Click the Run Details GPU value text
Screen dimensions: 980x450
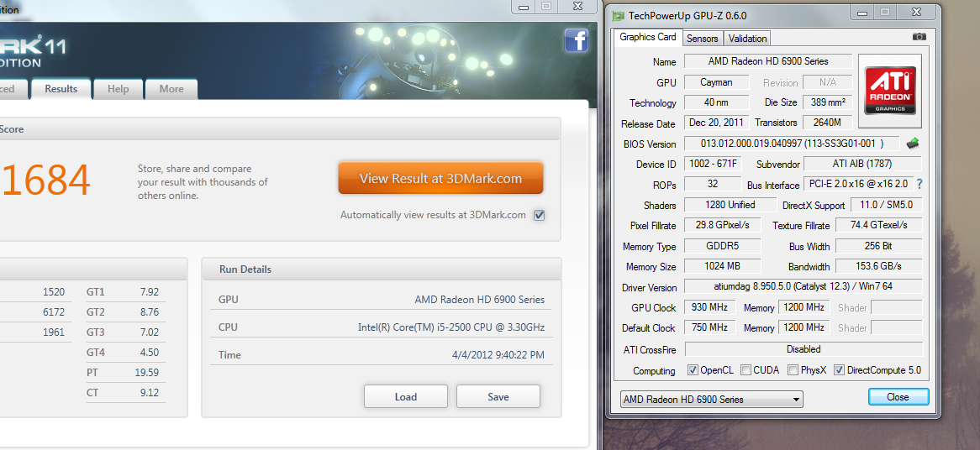(x=479, y=300)
